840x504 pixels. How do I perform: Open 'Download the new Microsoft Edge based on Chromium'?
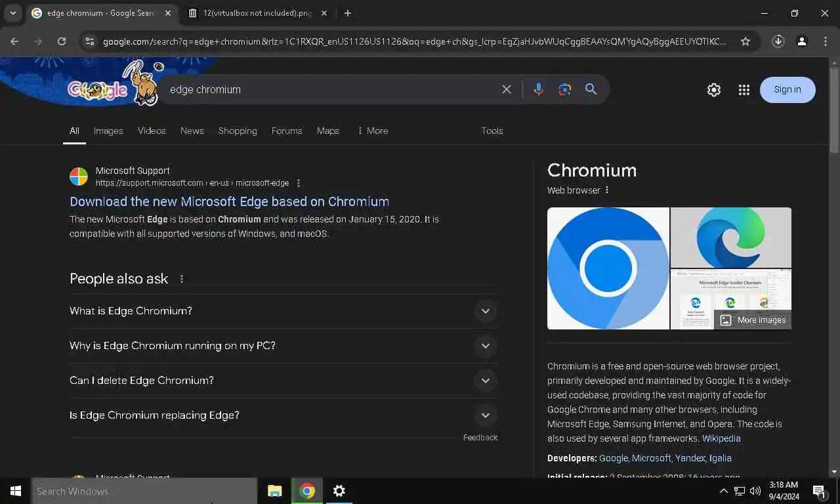tap(230, 201)
